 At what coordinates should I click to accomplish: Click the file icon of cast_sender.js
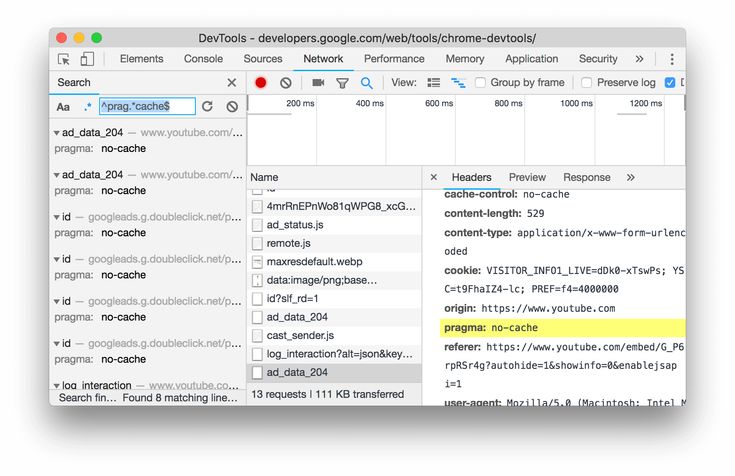(x=257, y=336)
